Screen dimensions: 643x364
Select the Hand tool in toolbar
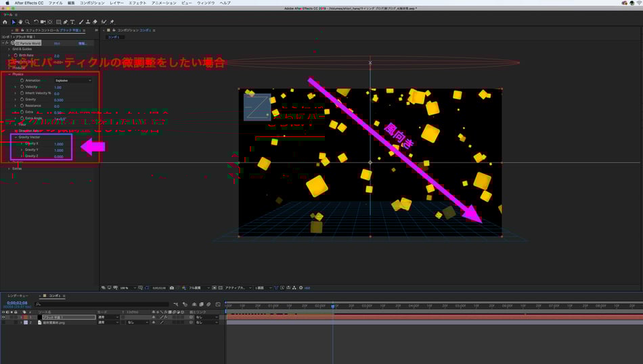pos(20,22)
